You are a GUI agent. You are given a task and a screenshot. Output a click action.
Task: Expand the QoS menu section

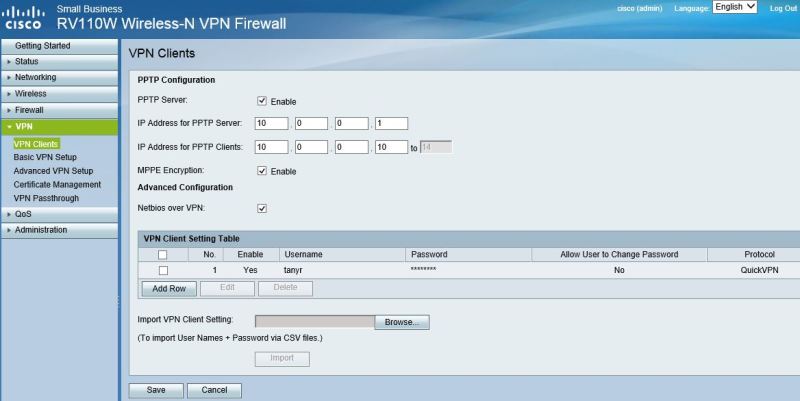[x=60, y=214]
